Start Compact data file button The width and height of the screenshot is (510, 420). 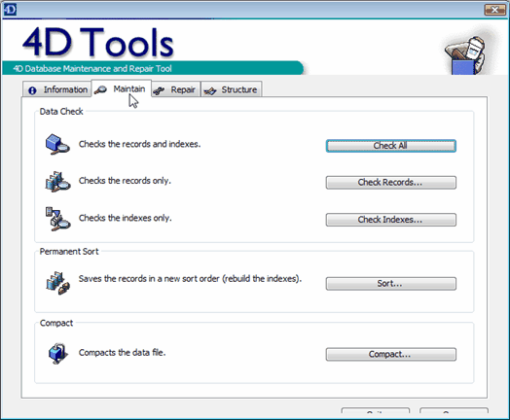tap(391, 354)
